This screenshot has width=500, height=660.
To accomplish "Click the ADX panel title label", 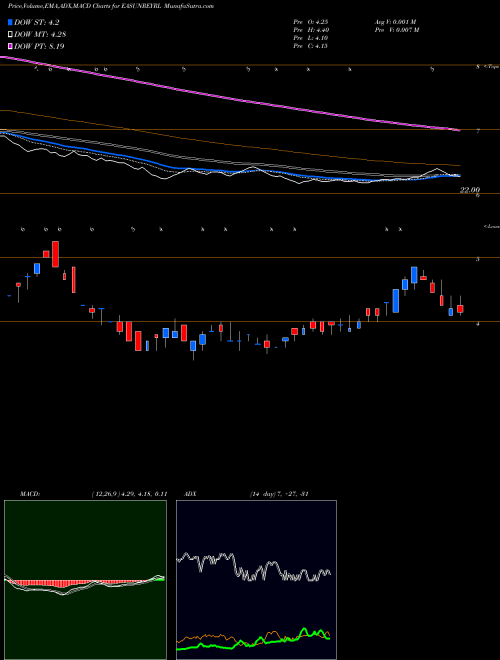I will pos(190,494).
